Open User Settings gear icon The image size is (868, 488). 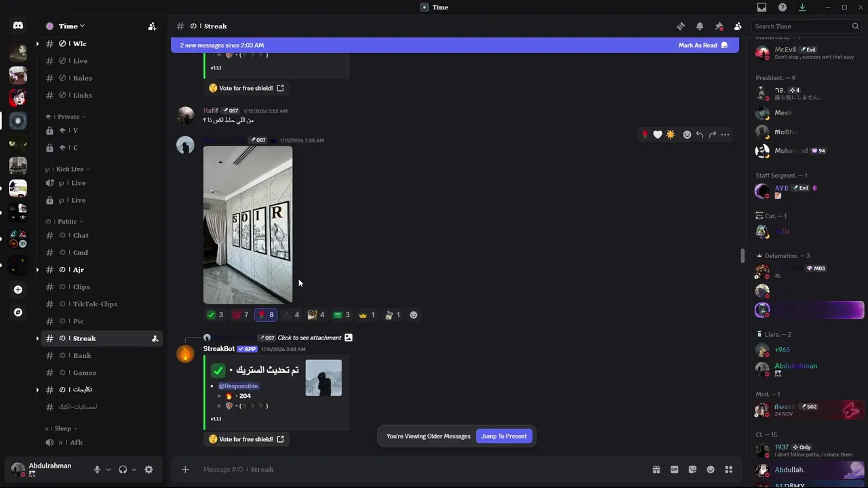click(x=149, y=470)
